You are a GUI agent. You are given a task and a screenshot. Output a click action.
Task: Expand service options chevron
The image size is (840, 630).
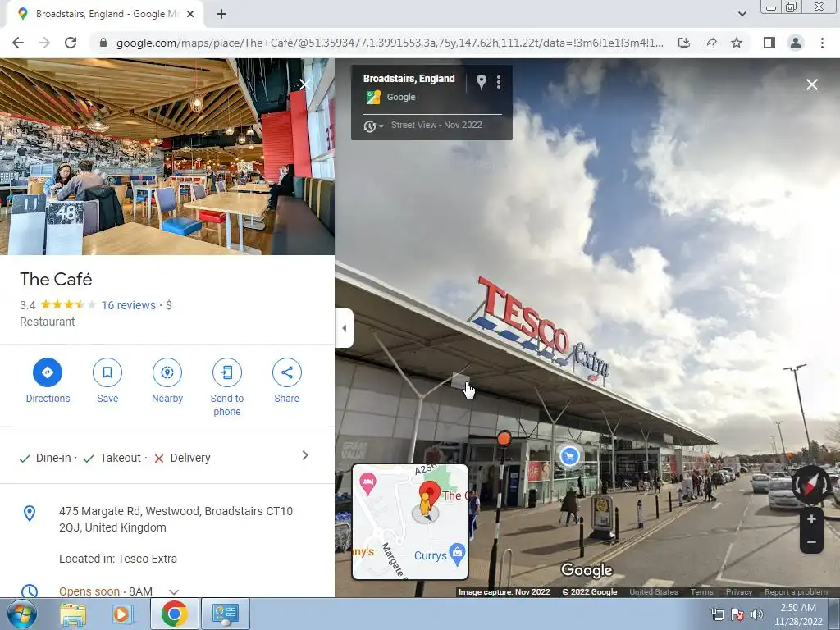tap(305, 455)
